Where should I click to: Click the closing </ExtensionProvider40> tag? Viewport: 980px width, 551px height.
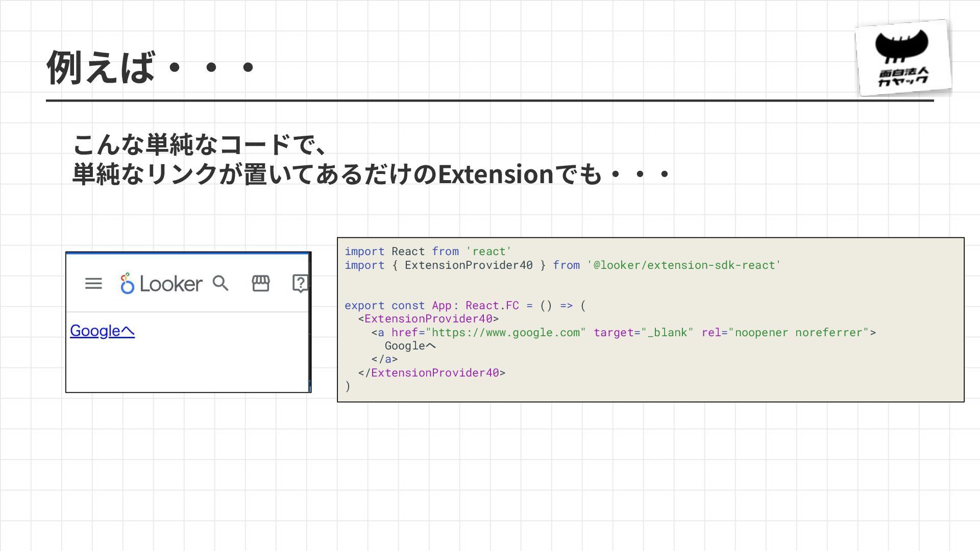tap(432, 373)
